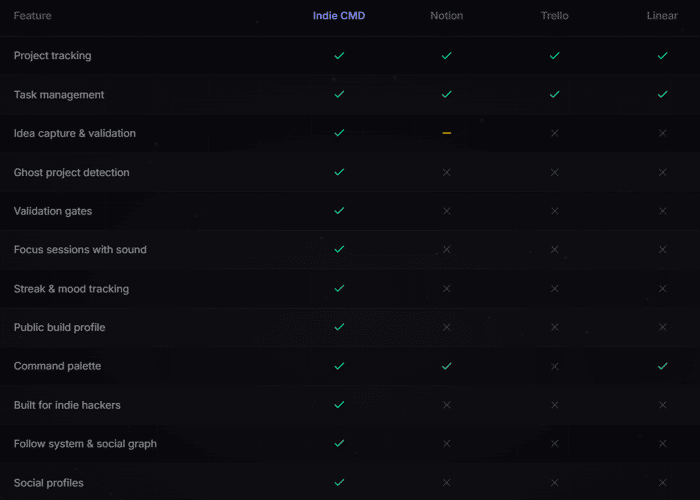Screen dimensions: 700x500
Task: Select the Indie CMD column header
Action: coord(339,16)
